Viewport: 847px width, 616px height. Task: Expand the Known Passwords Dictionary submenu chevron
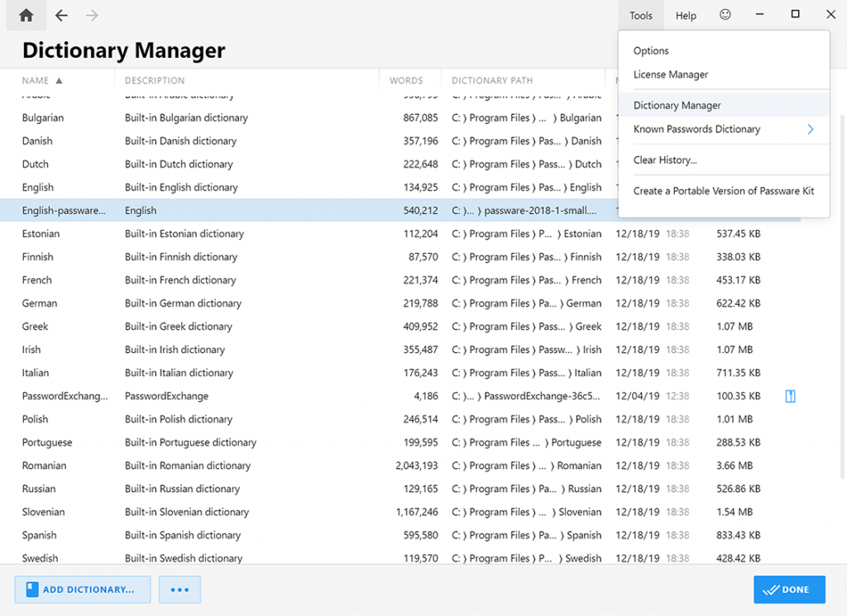click(x=810, y=129)
